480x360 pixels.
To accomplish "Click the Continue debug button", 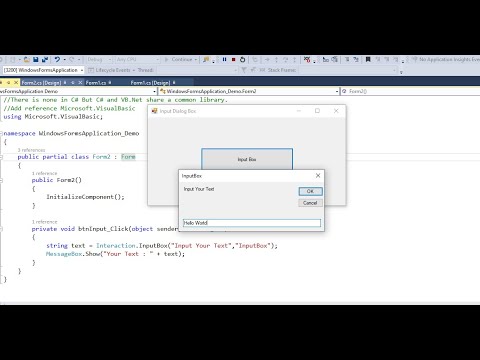I will (x=179, y=59).
